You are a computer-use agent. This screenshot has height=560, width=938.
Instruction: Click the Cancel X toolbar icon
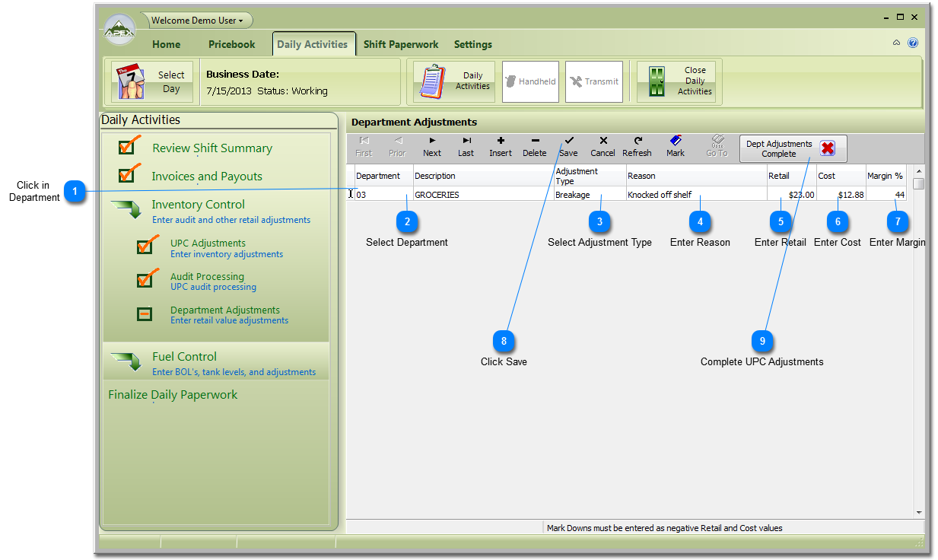(x=603, y=142)
